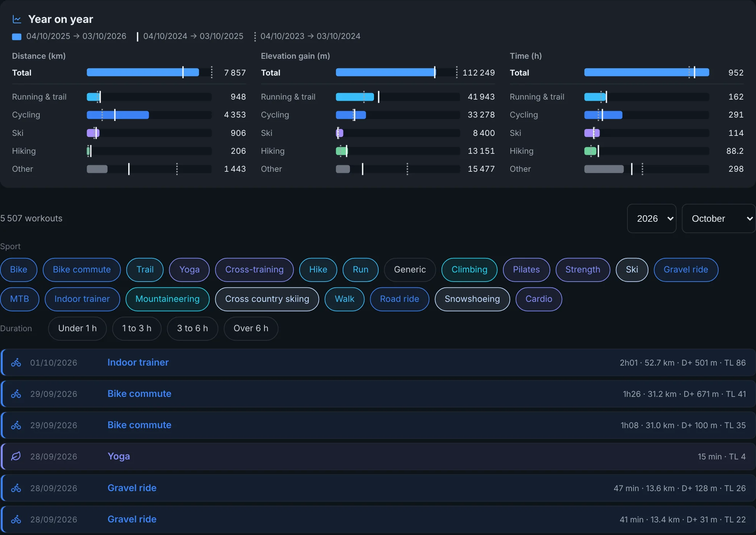
Task: Toggle the Generic sport filter
Action: (410, 270)
